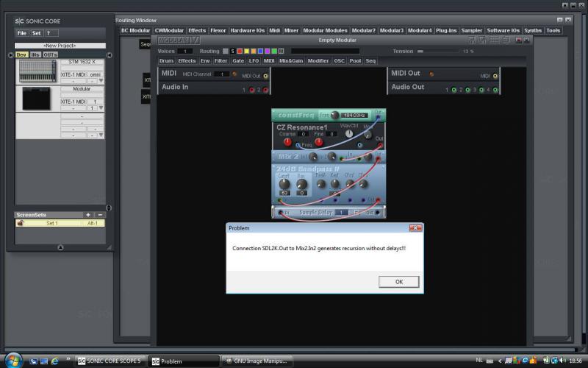This screenshot has width=588, height=368.
Task: Click Audio Out jack 4
Action: pyautogui.click(x=495, y=90)
